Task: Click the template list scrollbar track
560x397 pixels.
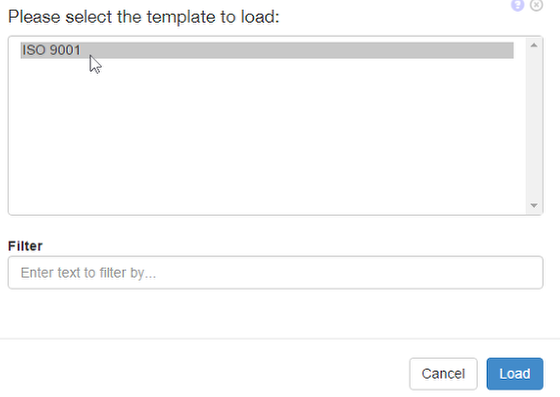Action: tap(534, 125)
